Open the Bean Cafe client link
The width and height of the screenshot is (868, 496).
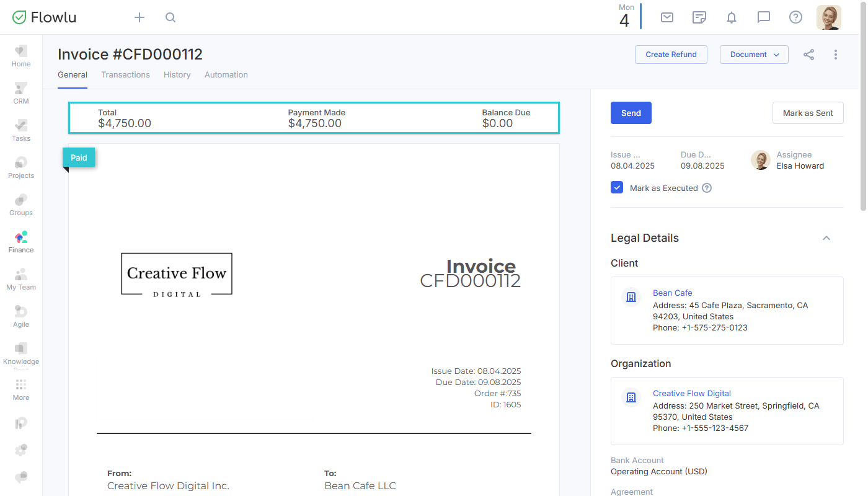[673, 293]
